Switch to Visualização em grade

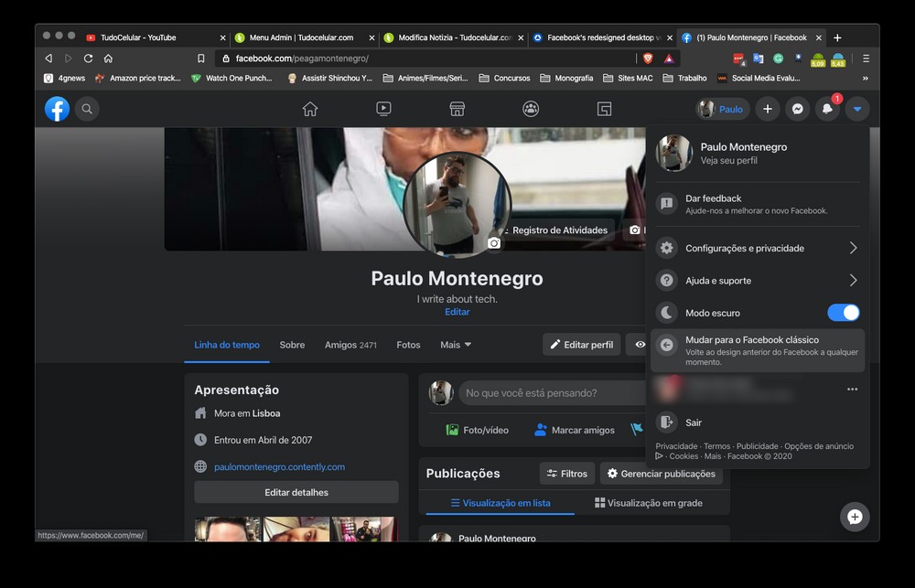click(x=649, y=503)
